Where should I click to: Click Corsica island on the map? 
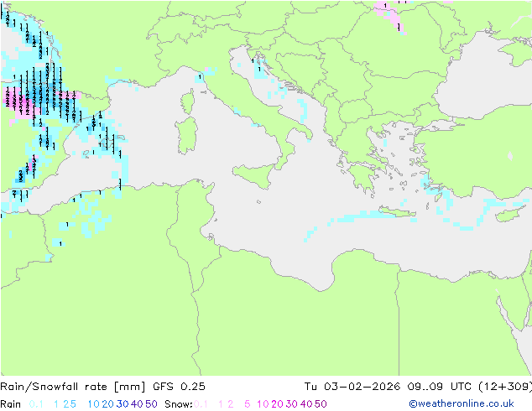(x=188, y=101)
